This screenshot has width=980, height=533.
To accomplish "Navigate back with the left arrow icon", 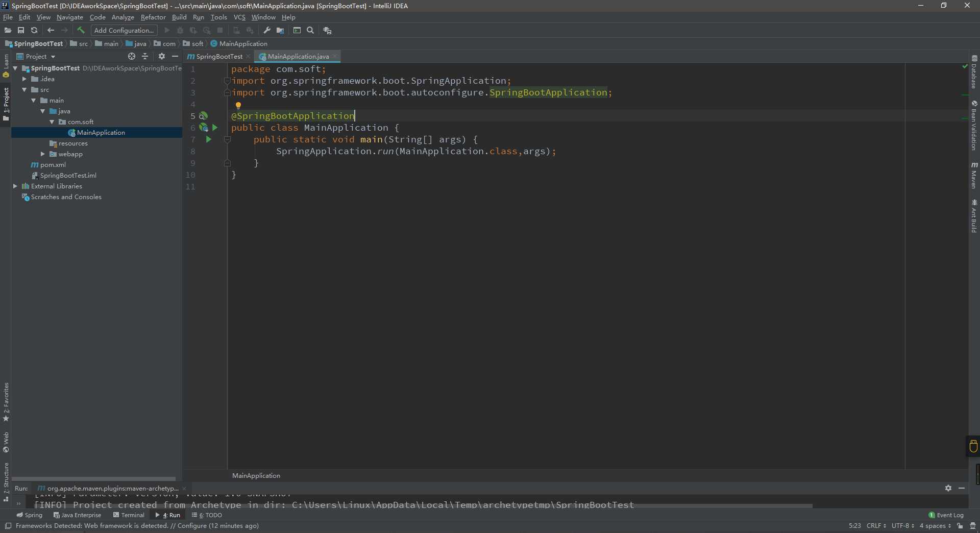I will 51,31.
